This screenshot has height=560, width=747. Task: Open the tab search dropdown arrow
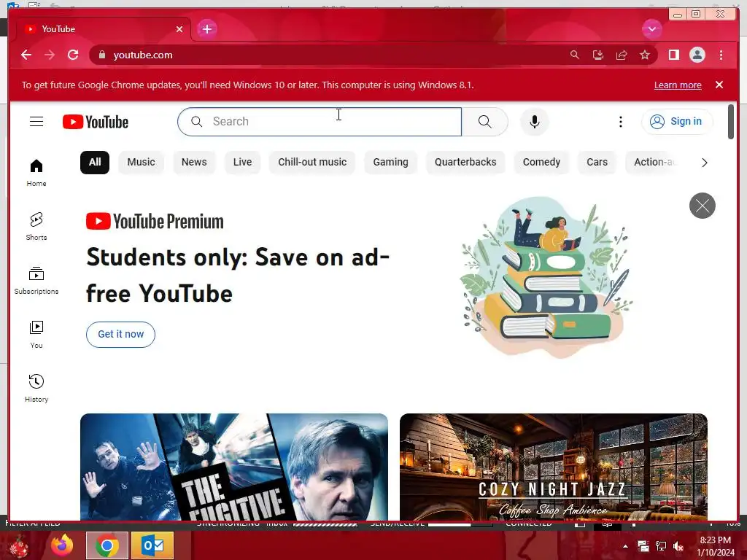tap(651, 29)
